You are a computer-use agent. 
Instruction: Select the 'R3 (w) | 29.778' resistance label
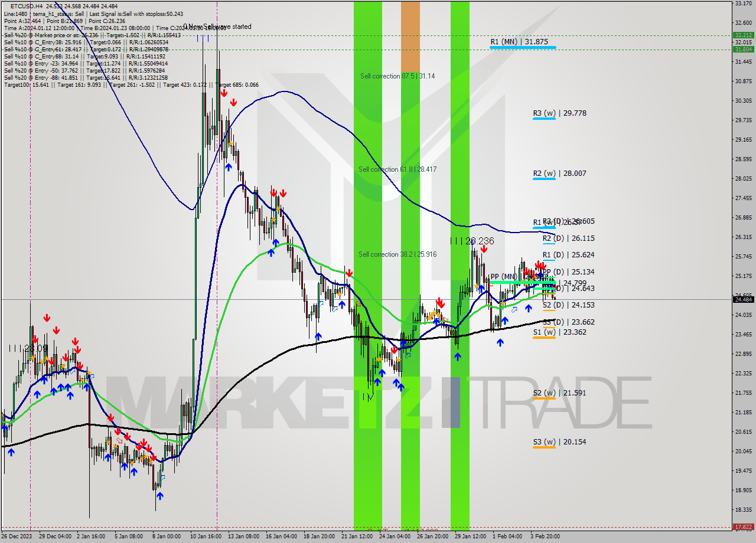(559, 113)
